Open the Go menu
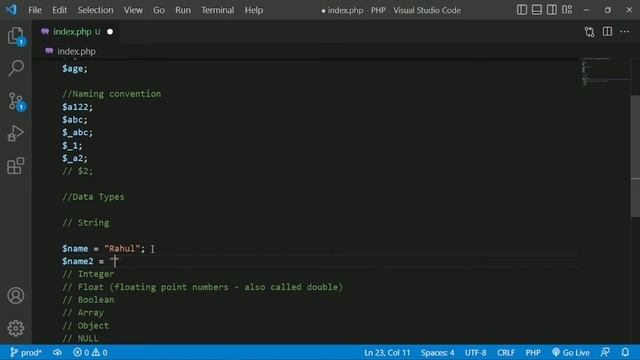 [x=159, y=10]
